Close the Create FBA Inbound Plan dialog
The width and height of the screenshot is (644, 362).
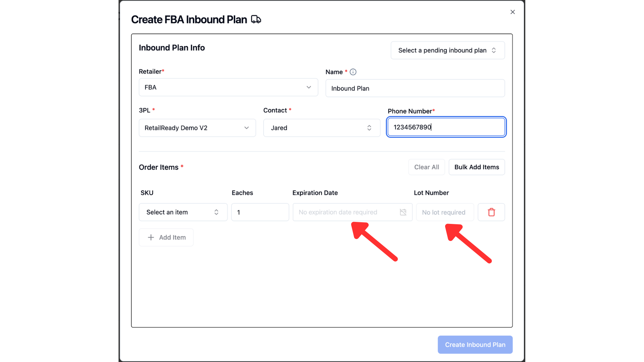click(513, 12)
